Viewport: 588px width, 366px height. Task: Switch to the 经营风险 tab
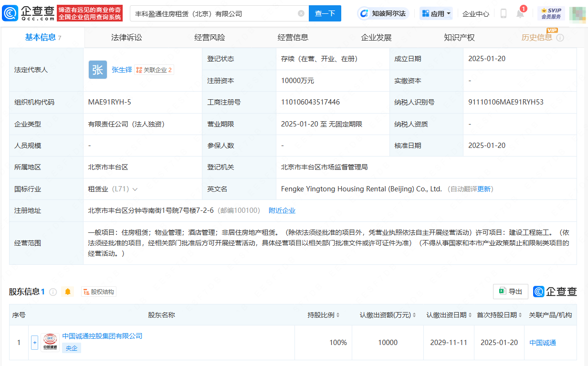(x=210, y=37)
